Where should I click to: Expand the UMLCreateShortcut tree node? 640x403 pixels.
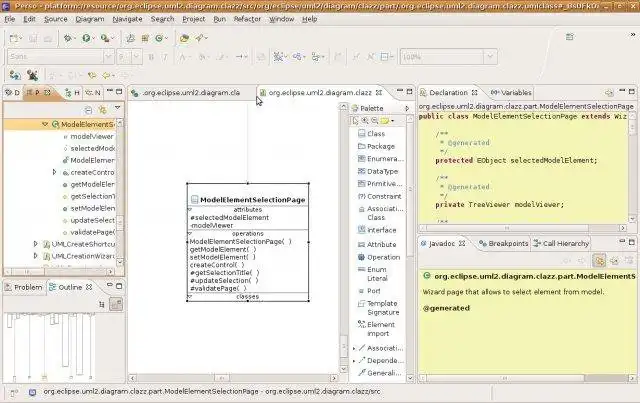click(x=36, y=244)
